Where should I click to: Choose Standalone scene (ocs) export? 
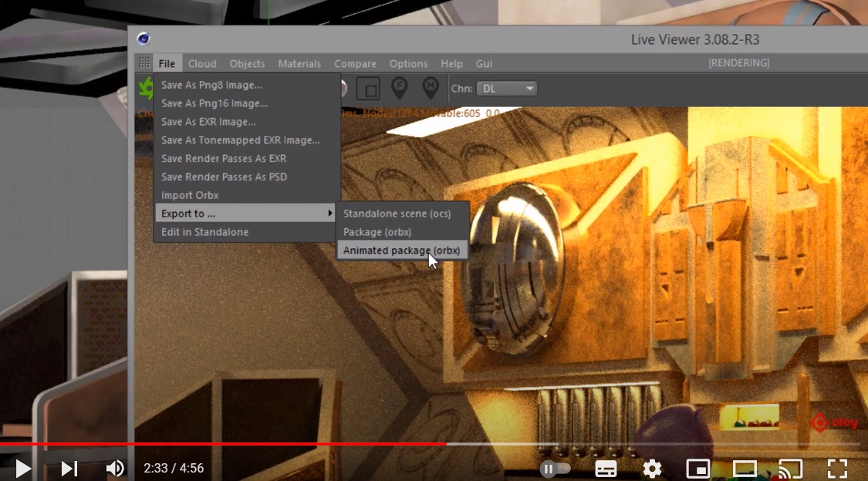pyautogui.click(x=403, y=214)
